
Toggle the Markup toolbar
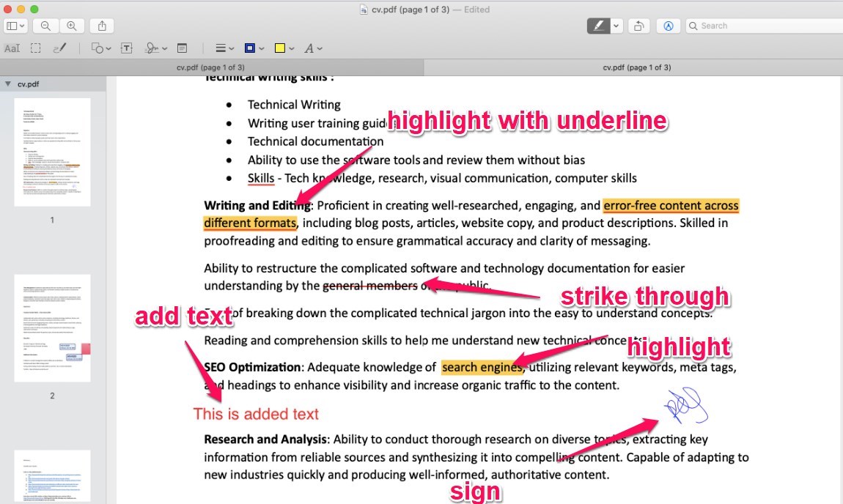668,25
